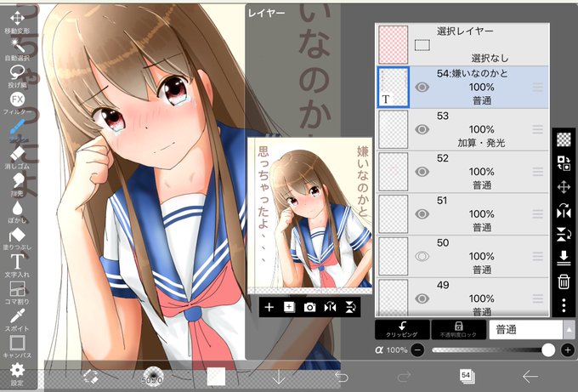Add a new layer with plus icon

269,307
